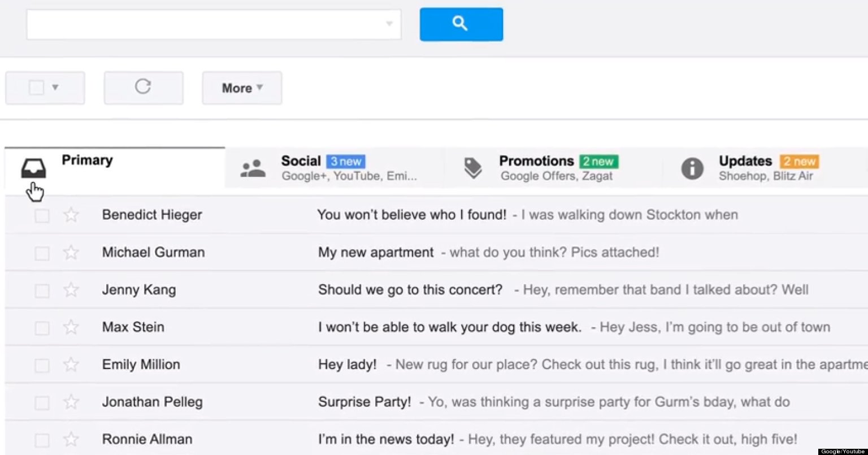Open the select-all checkbox dropdown arrow

pos(55,88)
